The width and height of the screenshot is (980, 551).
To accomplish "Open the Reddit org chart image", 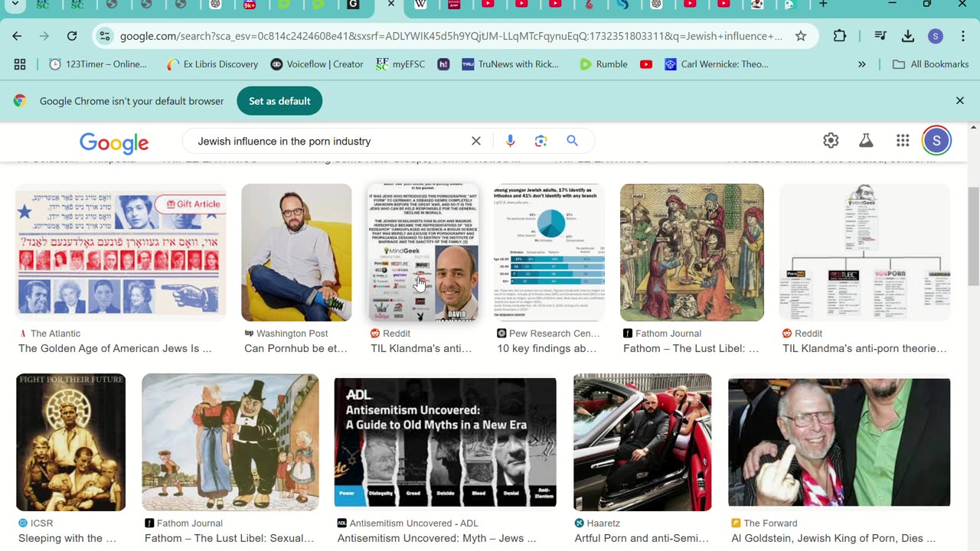I will click(x=865, y=252).
